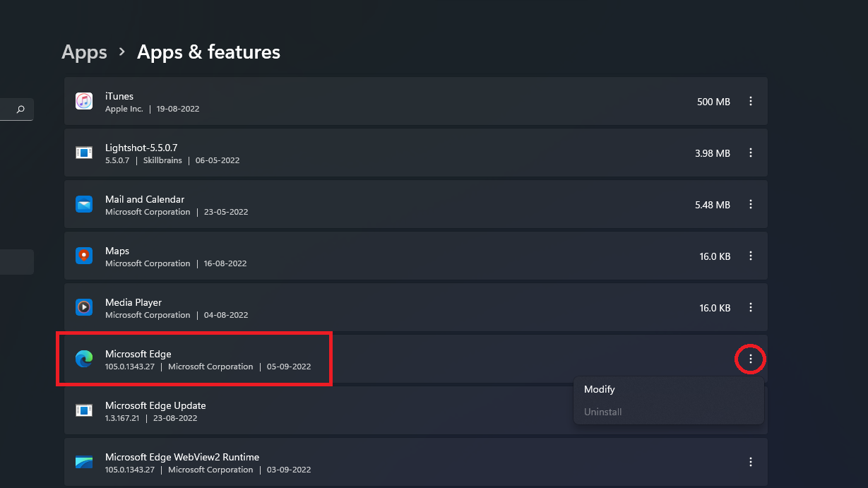Screen dimensions: 868x488
Task: Click the 5.48 MB size value
Action: click(x=713, y=205)
